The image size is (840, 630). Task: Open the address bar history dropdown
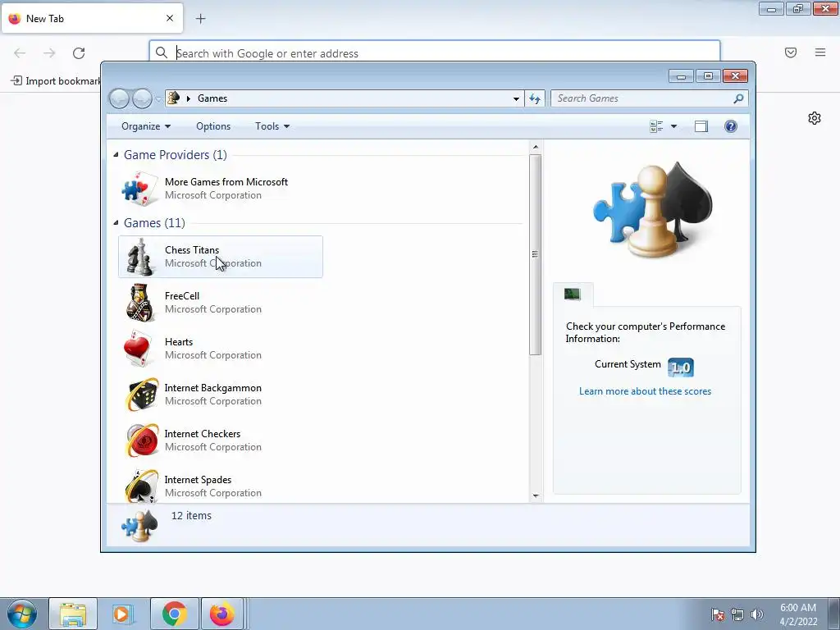(516, 98)
